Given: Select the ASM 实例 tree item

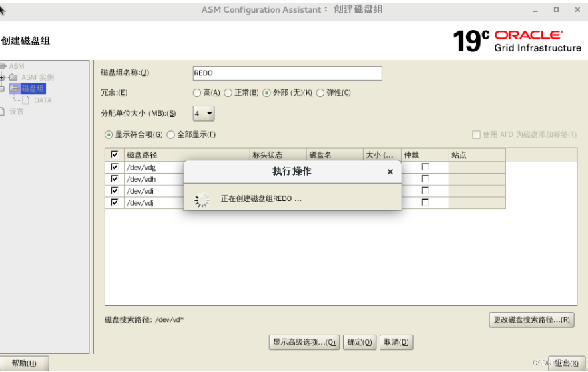Looking at the screenshot, I should point(37,77).
